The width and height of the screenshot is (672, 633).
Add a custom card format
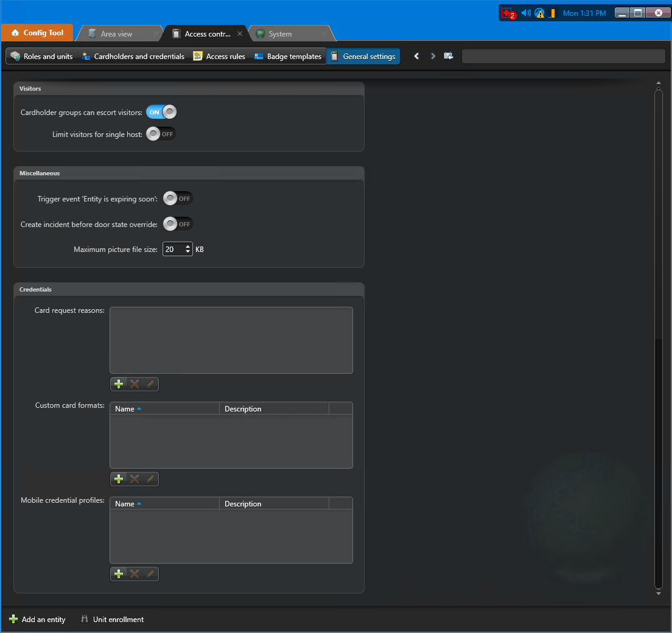(119, 478)
